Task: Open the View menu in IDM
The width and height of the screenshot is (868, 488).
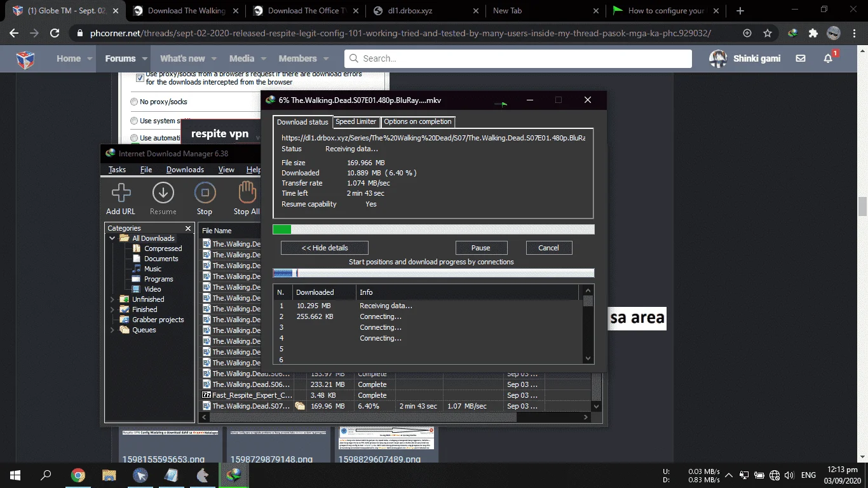Action: click(226, 170)
